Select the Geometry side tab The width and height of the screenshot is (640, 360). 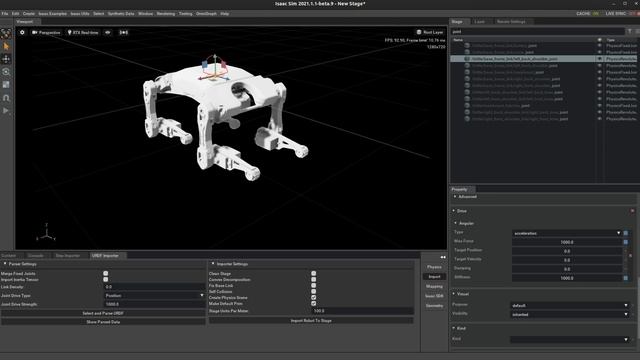coord(434,306)
